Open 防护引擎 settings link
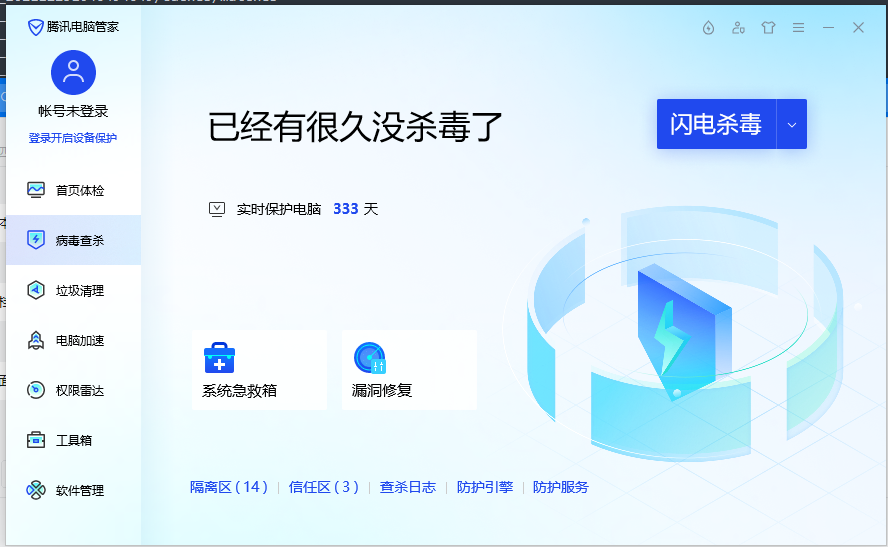 click(x=484, y=487)
